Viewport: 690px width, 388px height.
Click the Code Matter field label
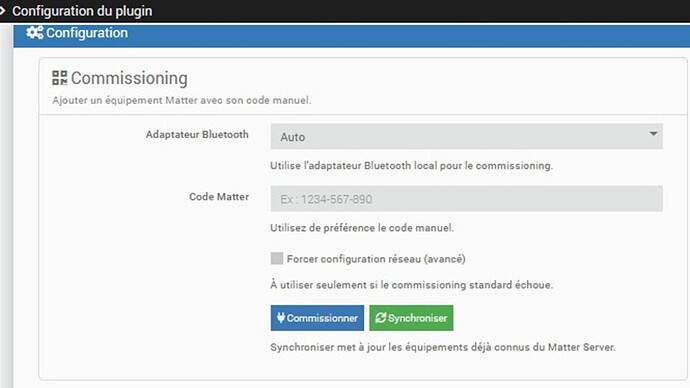pos(219,197)
